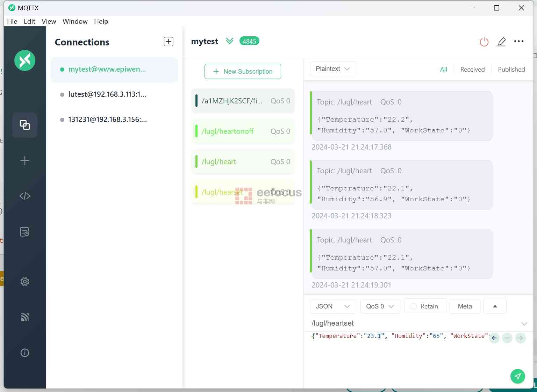The height and width of the screenshot is (392, 537).
Task: Click the MQTTX title bar app icon
Action: point(12,8)
